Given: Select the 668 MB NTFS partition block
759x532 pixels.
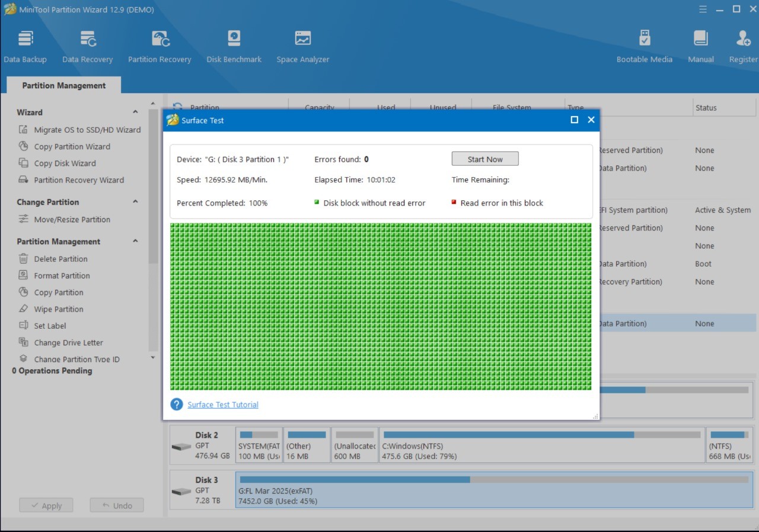Looking at the screenshot, I should [x=730, y=444].
